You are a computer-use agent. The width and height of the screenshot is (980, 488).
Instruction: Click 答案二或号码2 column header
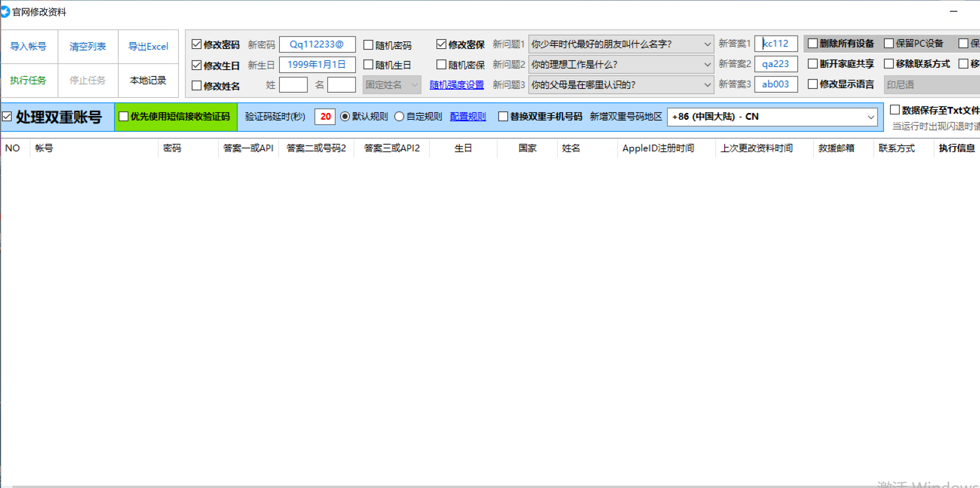click(316, 148)
